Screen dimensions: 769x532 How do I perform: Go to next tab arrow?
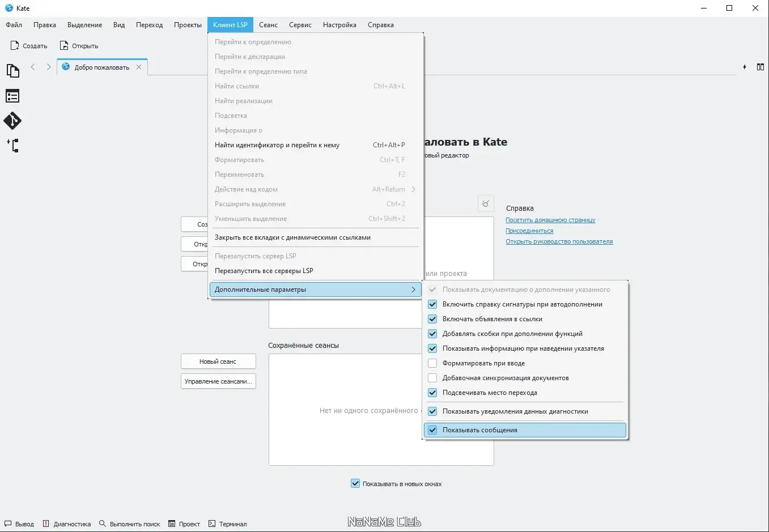click(49, 67)
